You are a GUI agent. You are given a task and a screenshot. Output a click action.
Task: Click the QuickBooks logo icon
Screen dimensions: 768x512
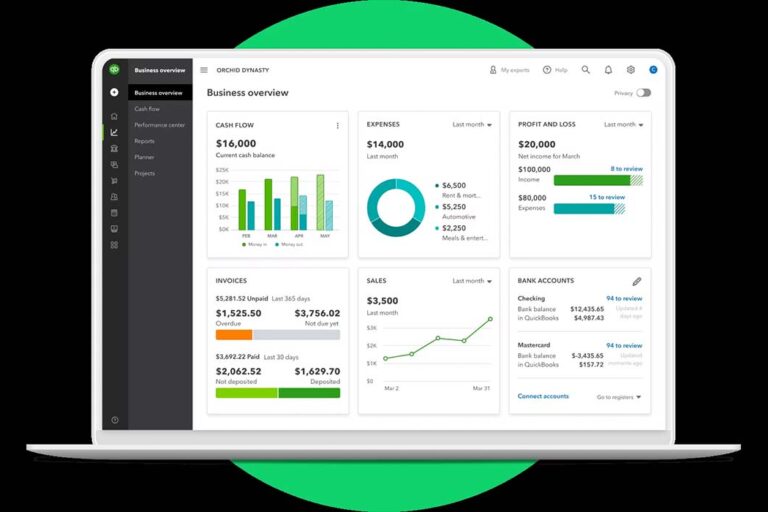tap(114, 70)
